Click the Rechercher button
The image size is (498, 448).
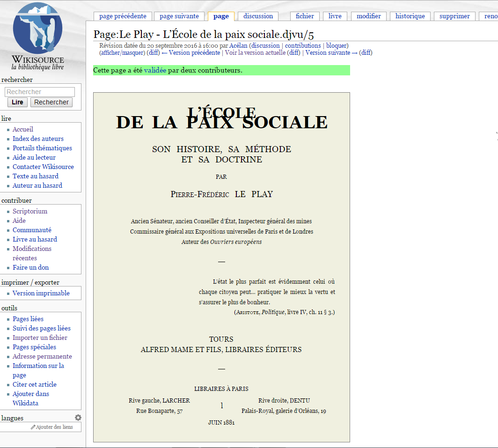(x=51, y=102)
